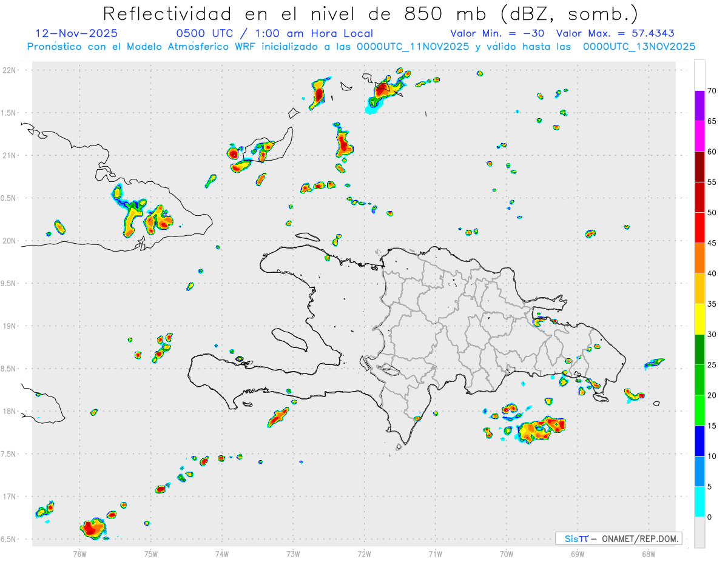Click the '68W' longitude axis label
This screenshot has height=562, width=728.
pyautogui.click(x=649, y=554)
